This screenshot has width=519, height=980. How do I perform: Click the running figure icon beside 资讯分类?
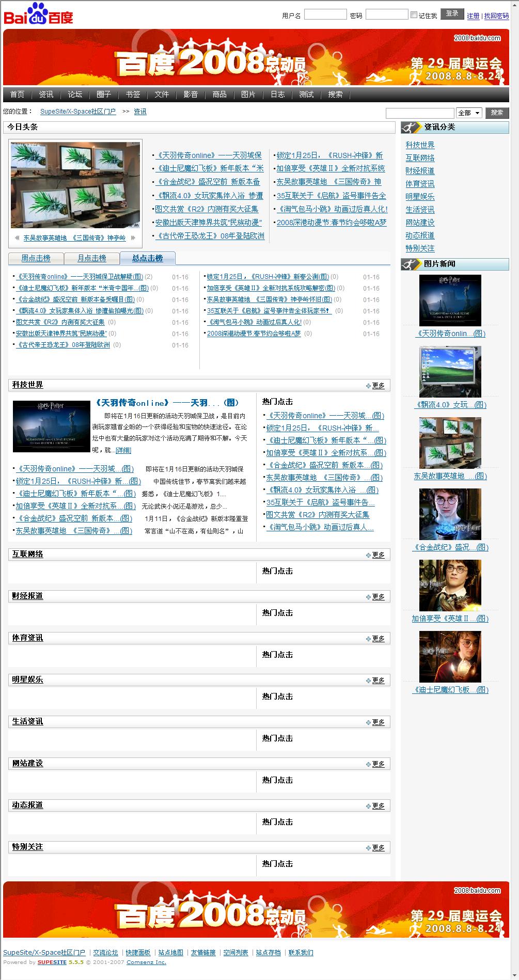tap(411, 127)
